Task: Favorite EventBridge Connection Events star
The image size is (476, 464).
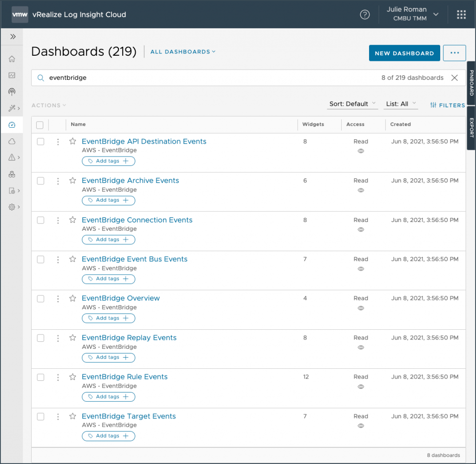Action: pos(73,220)
